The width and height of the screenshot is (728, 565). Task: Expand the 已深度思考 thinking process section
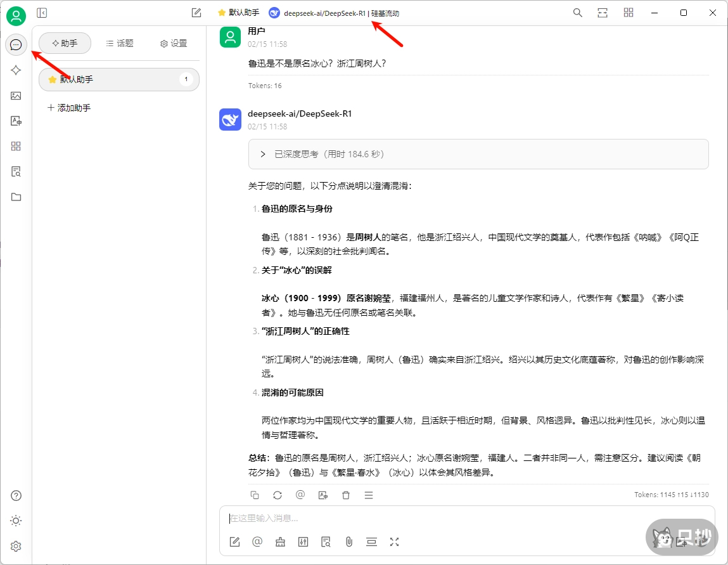pyautogui.click(x=263, y=153)
